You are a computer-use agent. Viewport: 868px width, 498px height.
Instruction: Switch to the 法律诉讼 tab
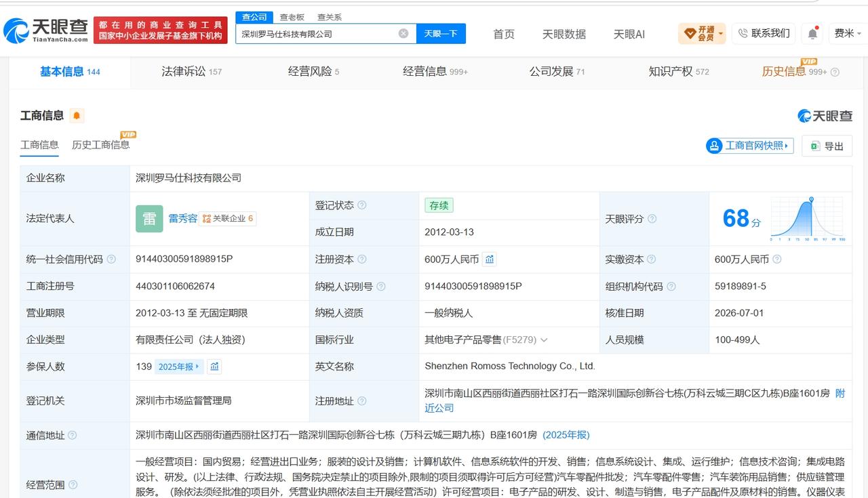pyautogui.click(x=192, y=72)
